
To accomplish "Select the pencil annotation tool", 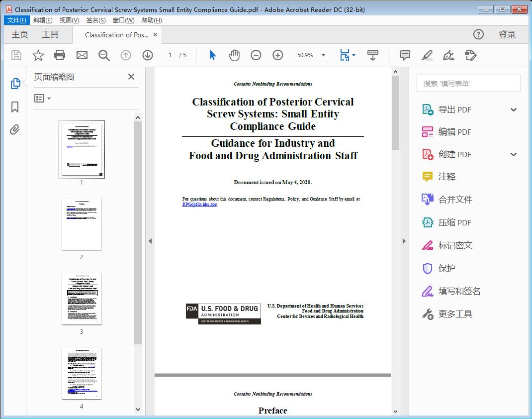I will (427, 55).
